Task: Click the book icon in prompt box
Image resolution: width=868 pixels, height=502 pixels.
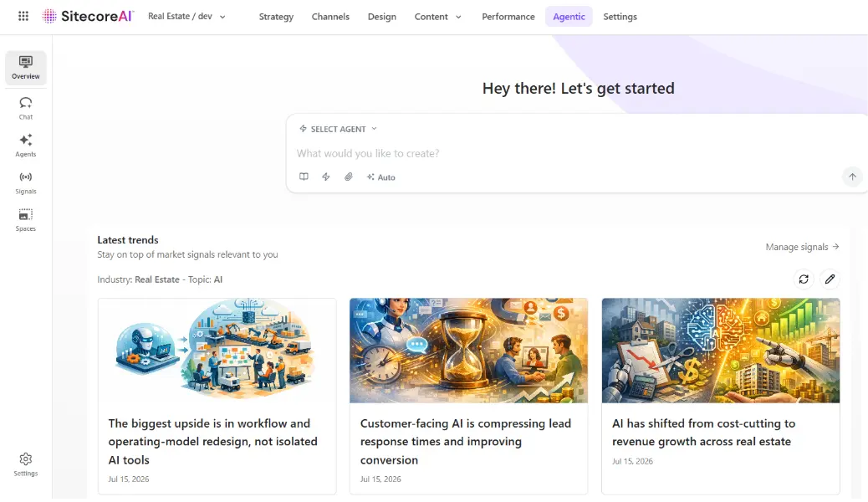Action: pyautogui.click(x=304, y=177)
